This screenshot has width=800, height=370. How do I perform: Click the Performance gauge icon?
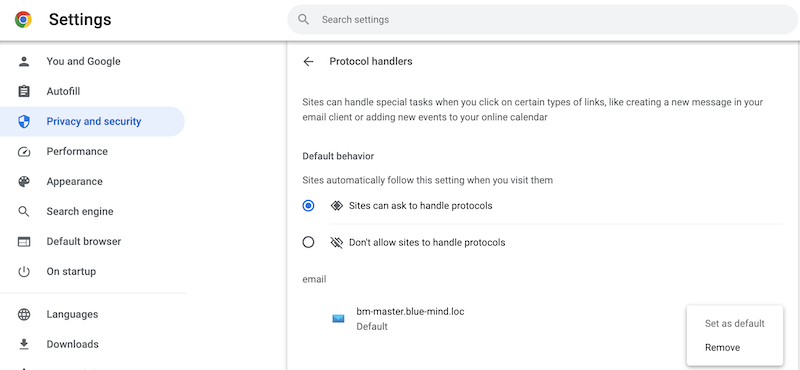click(24, 152)
